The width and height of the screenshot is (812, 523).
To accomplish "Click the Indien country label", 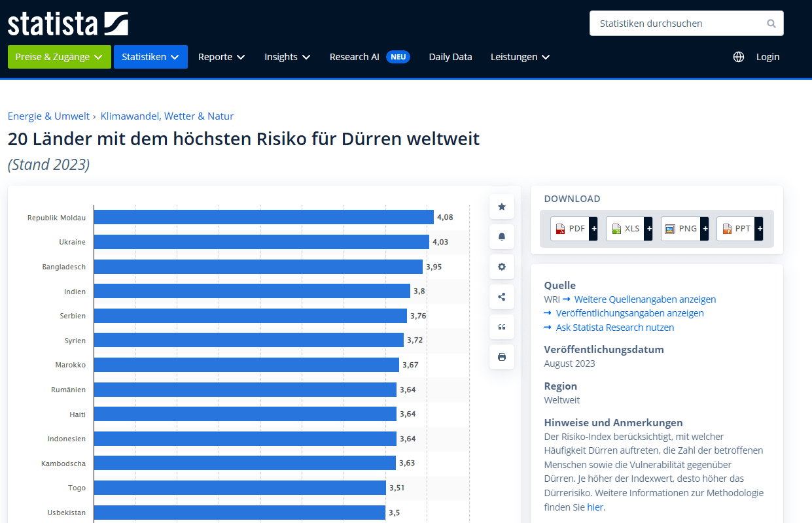I will pyautogui.click(x=75, y=292).
